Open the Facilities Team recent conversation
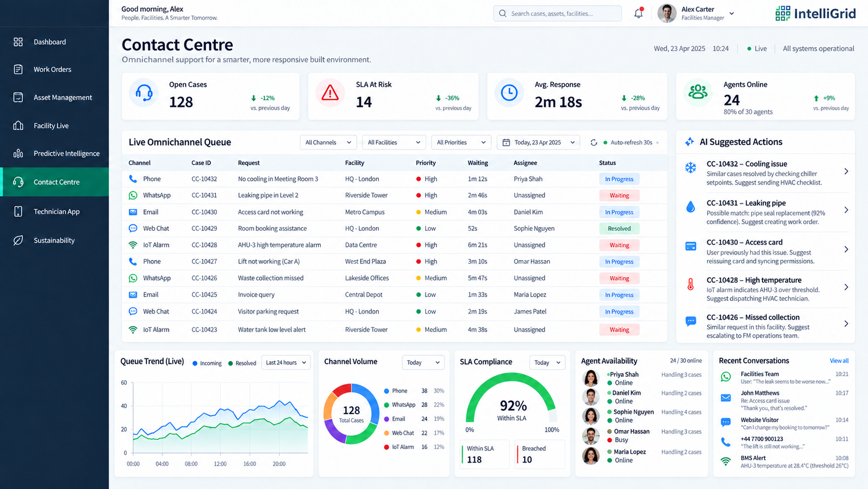 [x=784, y=378]
